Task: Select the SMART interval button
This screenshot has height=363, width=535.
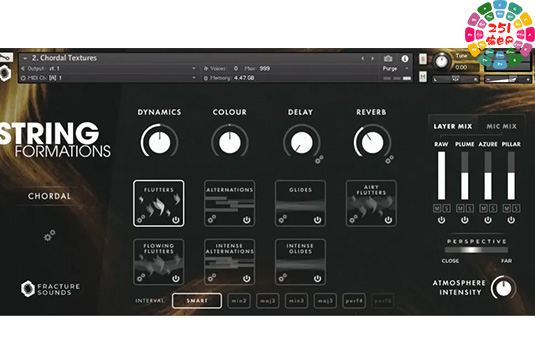Action: (x=197, y=301)
